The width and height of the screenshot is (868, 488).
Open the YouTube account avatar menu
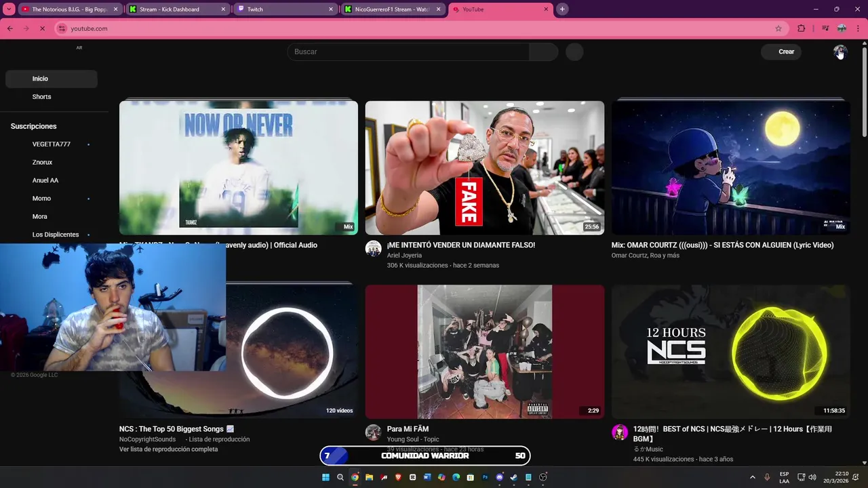[840, 52]
